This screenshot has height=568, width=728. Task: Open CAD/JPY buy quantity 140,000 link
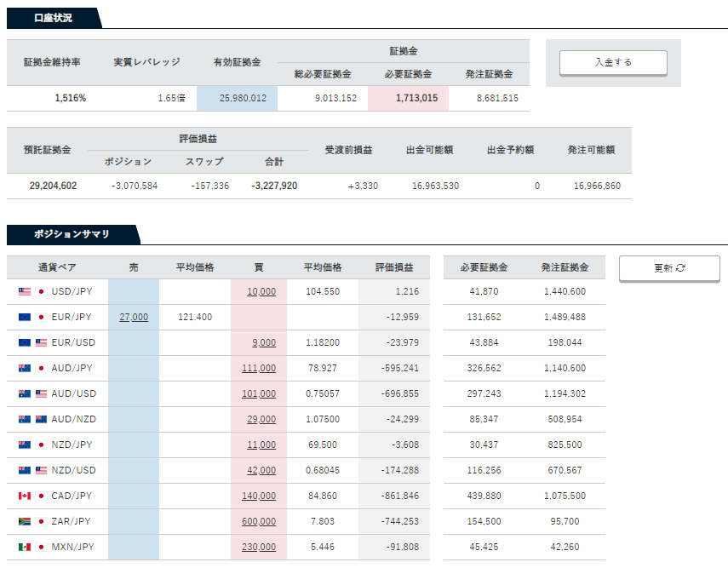click(x=259, y=496)
